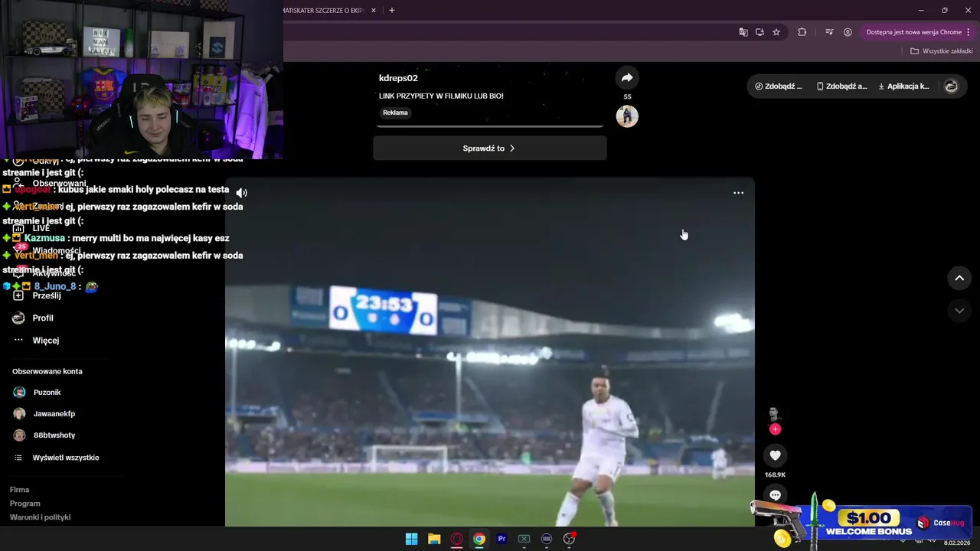980x551 pixels.
Task: Open the creator avatar beside the video
Action: click(774, 415)
